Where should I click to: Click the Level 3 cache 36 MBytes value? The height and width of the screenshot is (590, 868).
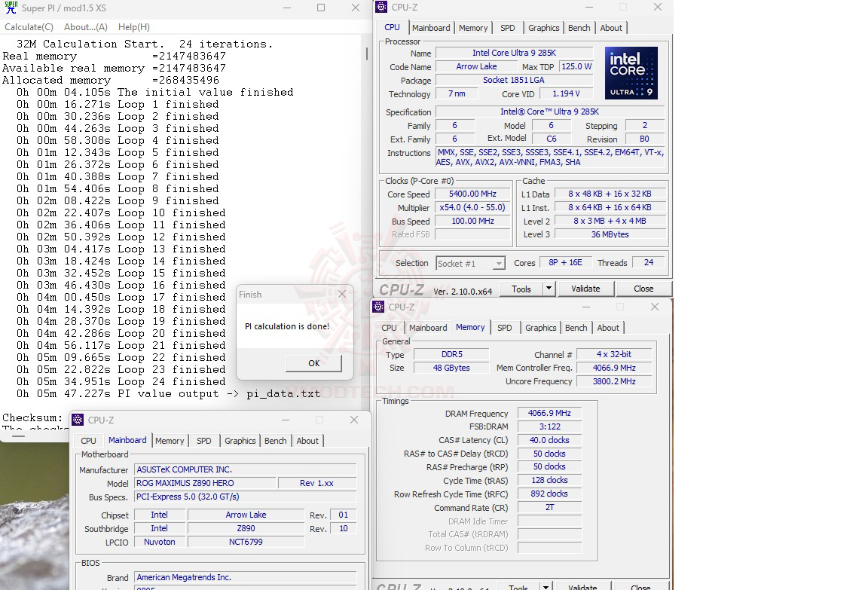click(x=610, y=234)
